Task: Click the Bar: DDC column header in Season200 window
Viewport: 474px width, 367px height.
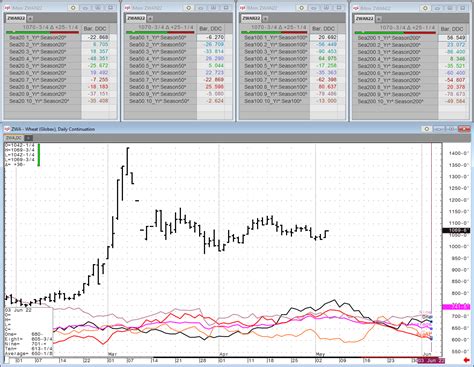Action: [452, 29]
